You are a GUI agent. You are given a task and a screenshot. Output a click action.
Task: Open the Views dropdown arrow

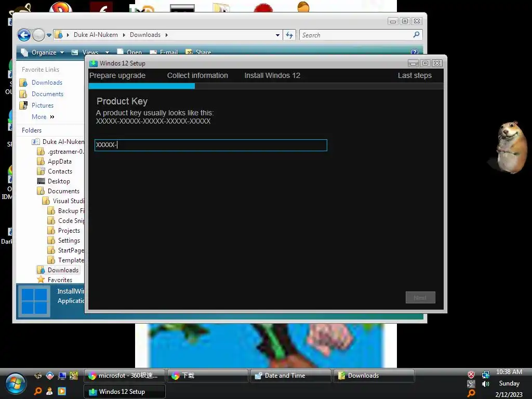pyautogui.click(x=107, y=52)
